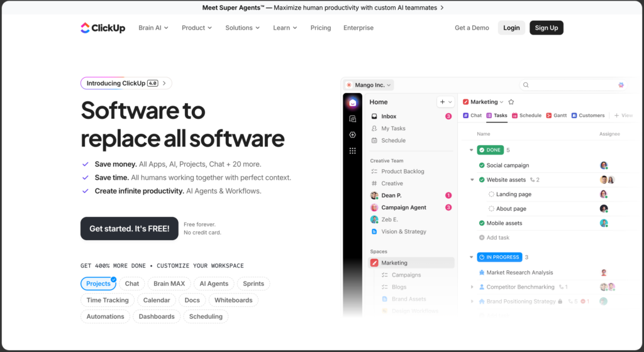This screenshot has width=644, height=352.
Task: Click the Sign Up button
Action: [547, 28]
